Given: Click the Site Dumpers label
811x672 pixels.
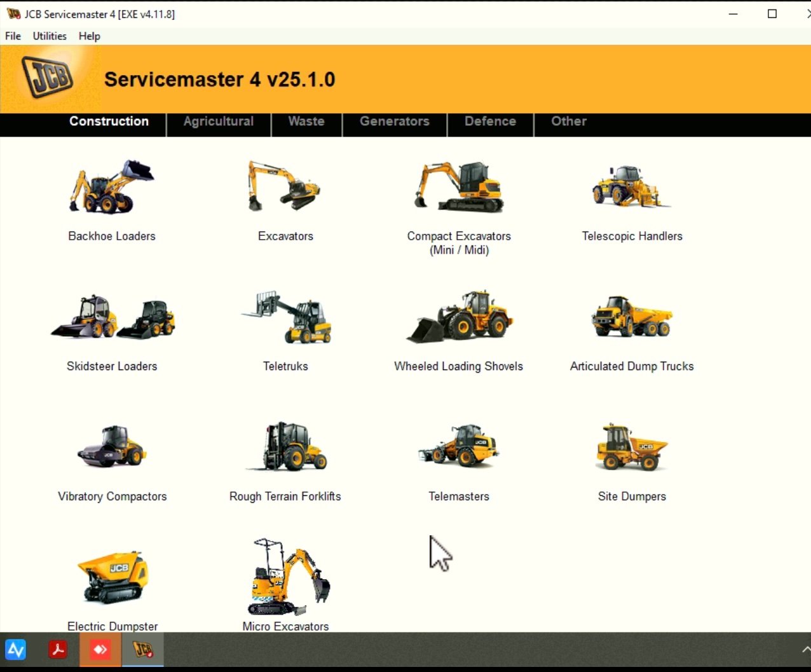Looking at the screenshot, I should [x=632, y=497].
